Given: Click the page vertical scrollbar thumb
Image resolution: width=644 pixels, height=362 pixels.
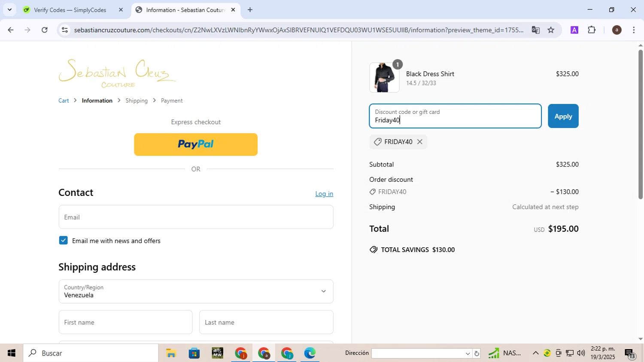Looking at the screenshot, I should tap(640, 125).
